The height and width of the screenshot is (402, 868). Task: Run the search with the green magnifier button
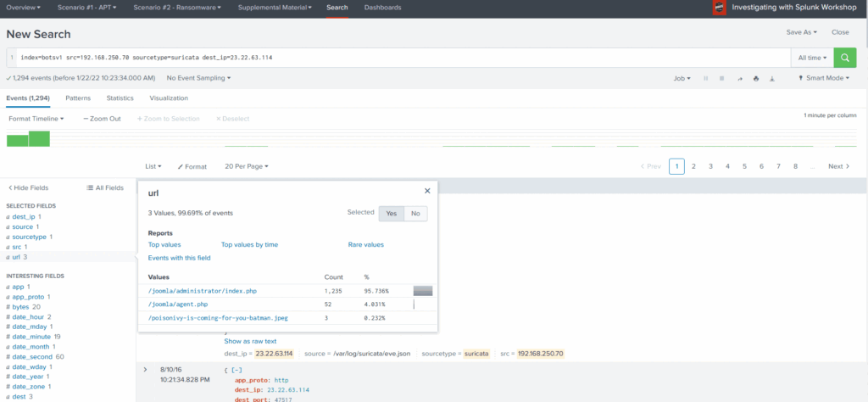pyautogui.click(x=845, y=58)
